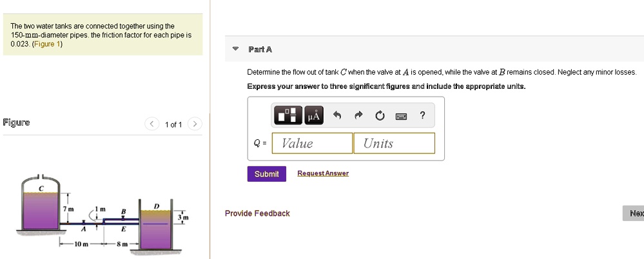
Task: Go to Next problem
Action: (635, 213)
